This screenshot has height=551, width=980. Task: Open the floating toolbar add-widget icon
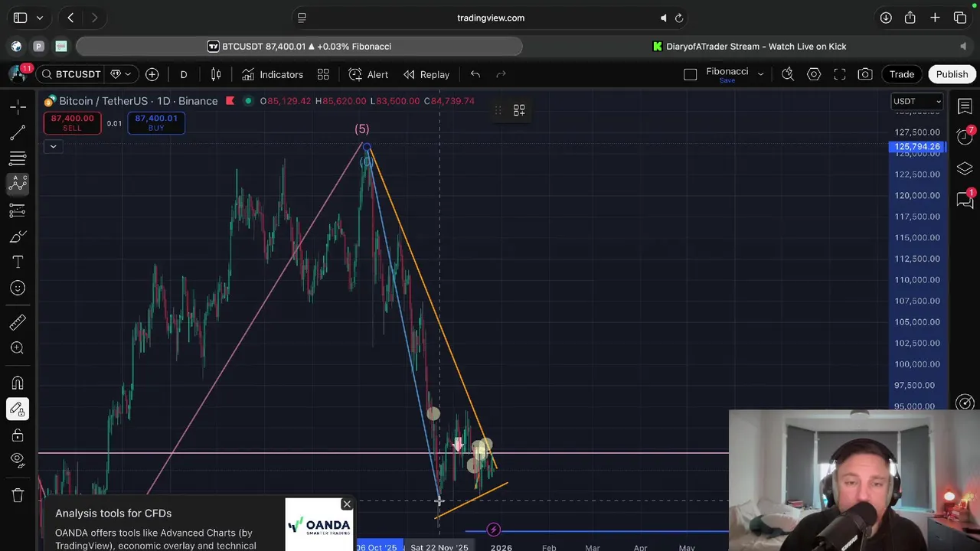pos(519,111)
